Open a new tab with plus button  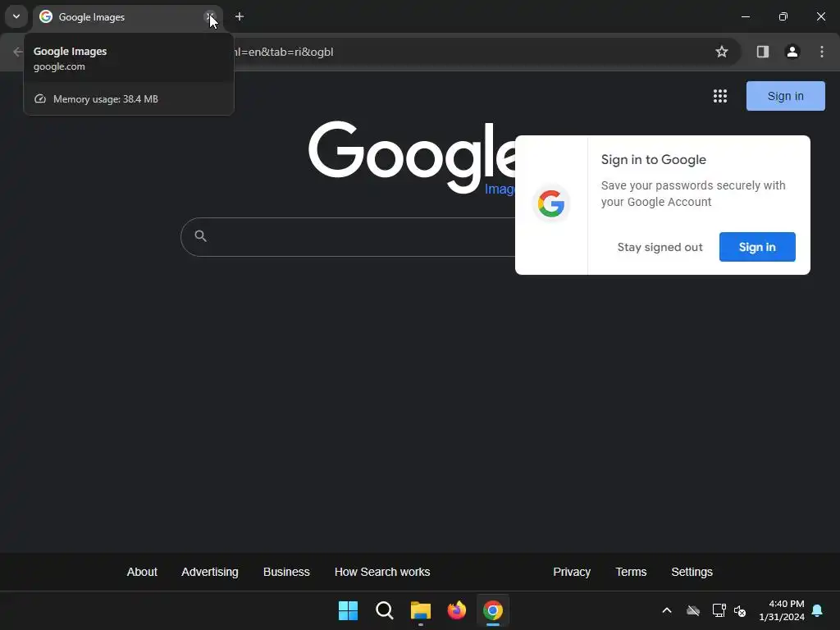pyautogui.click(x=240, y=16)
